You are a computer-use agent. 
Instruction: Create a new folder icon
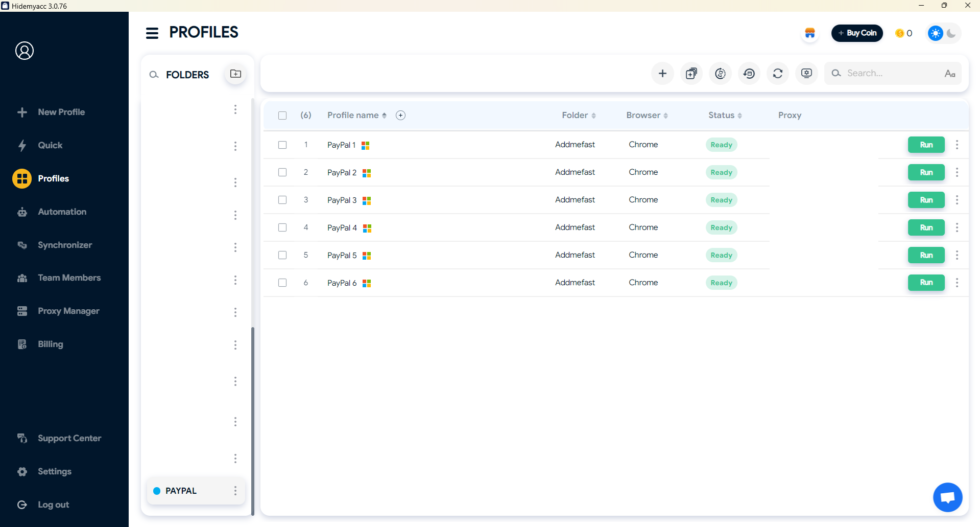coord(235,74)
